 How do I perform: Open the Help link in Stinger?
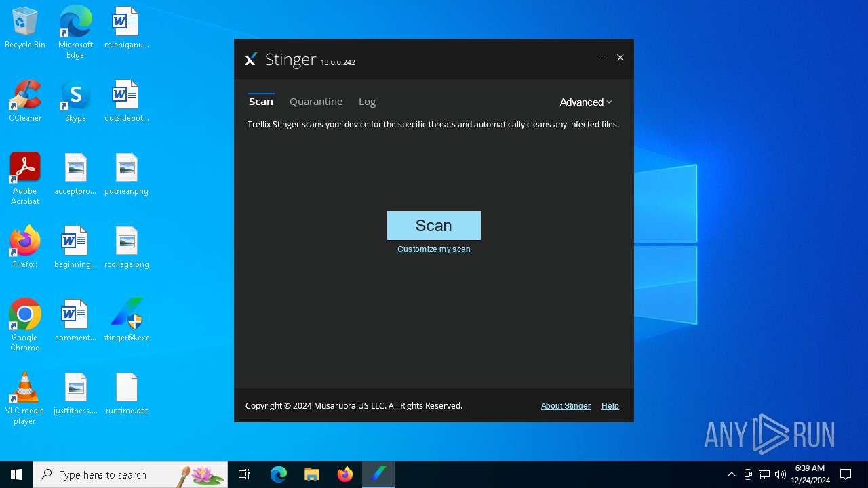tap(610, 406)
